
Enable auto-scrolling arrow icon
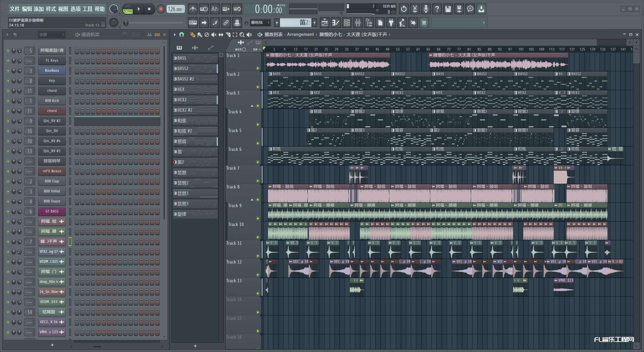(204, 23)
